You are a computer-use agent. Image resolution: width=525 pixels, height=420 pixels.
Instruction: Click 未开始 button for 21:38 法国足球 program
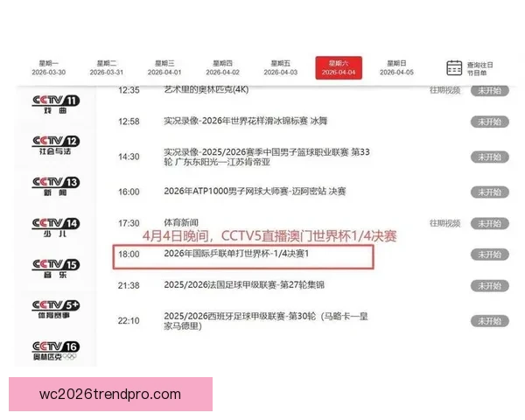tap(490, 286)
